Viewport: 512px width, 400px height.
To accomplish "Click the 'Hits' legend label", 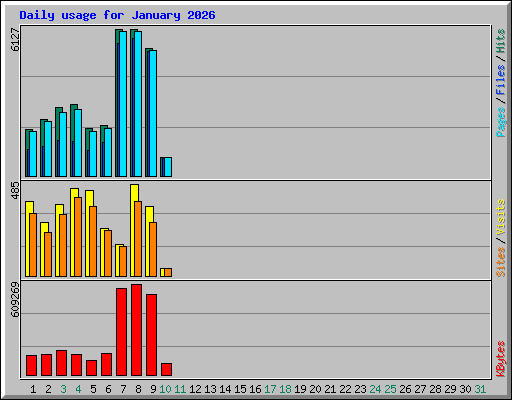I will point(500,41).
